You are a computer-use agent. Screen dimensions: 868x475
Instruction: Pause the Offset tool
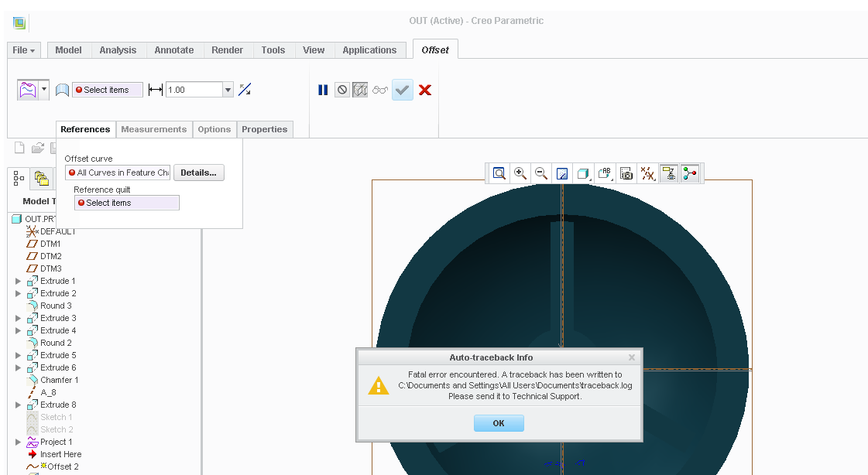pyautogui.click(x=324, y=90)
